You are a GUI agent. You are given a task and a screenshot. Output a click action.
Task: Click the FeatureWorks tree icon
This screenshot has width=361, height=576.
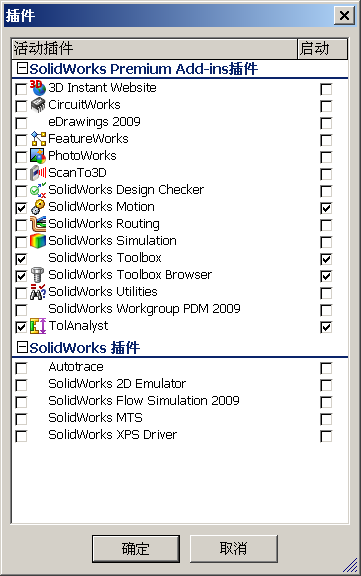click(x=38, y=139)
